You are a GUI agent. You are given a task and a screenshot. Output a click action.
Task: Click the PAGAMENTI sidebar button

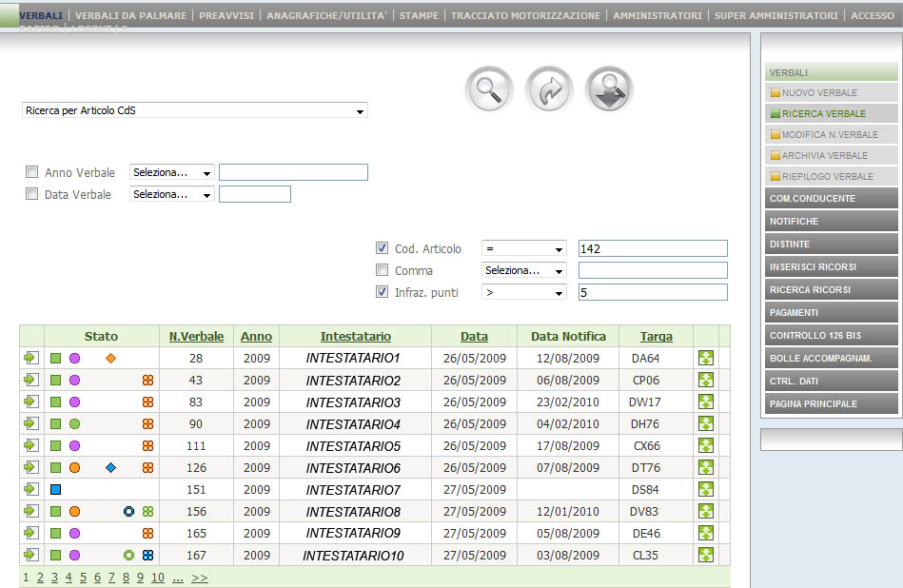coord(832,313)
